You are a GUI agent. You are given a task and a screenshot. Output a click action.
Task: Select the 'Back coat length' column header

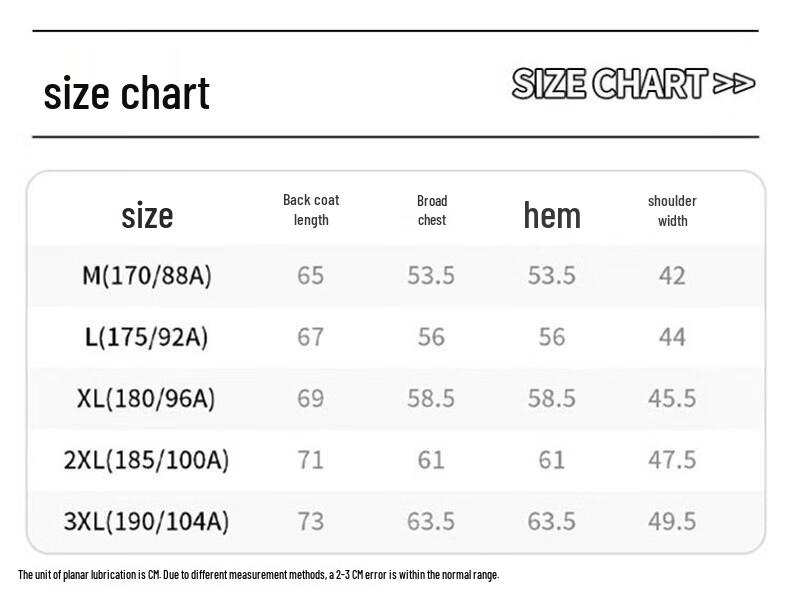pos(311,210)
